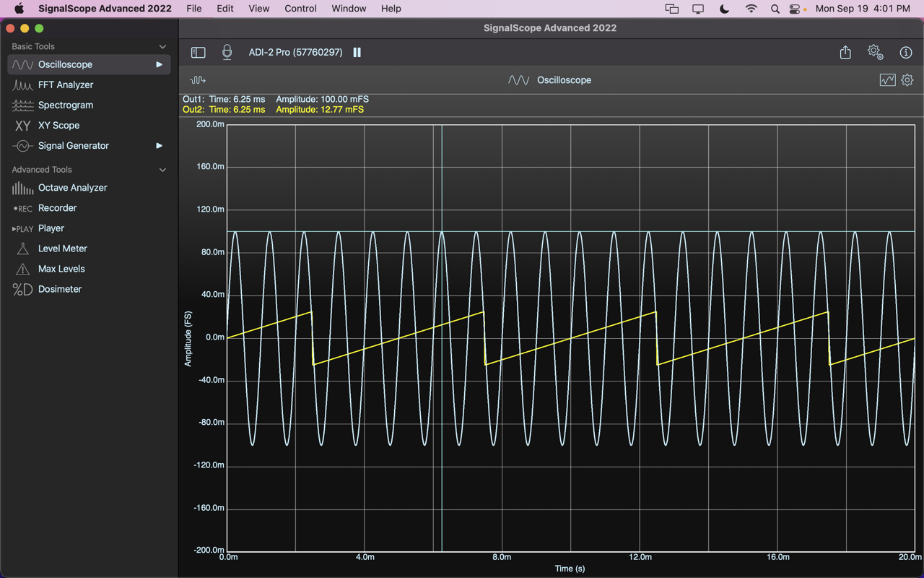Click the Oscilloscope running arrow indicator
Image resolution: width=924 pixels, height=578 pixels.
coord(159,64)
